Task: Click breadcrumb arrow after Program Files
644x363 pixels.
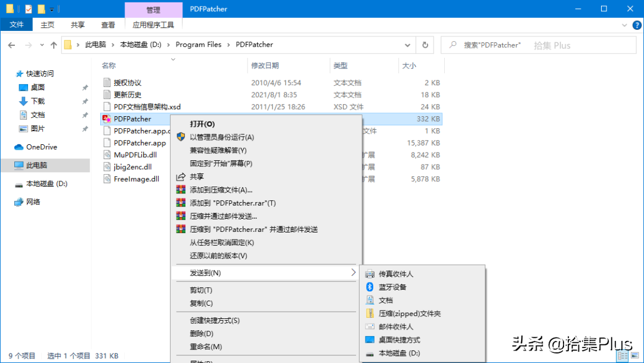Action: 229,45
